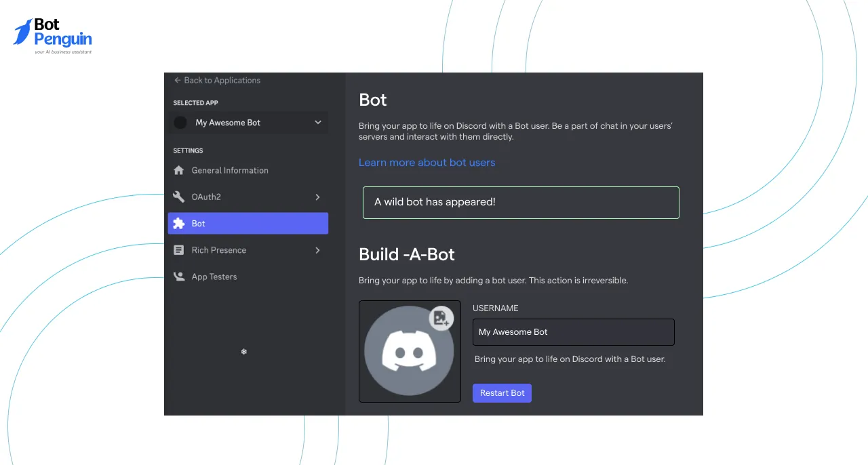Open Learn more about bot users link
The width and height of the screenshot is (868, 465).
coord(427,163)
